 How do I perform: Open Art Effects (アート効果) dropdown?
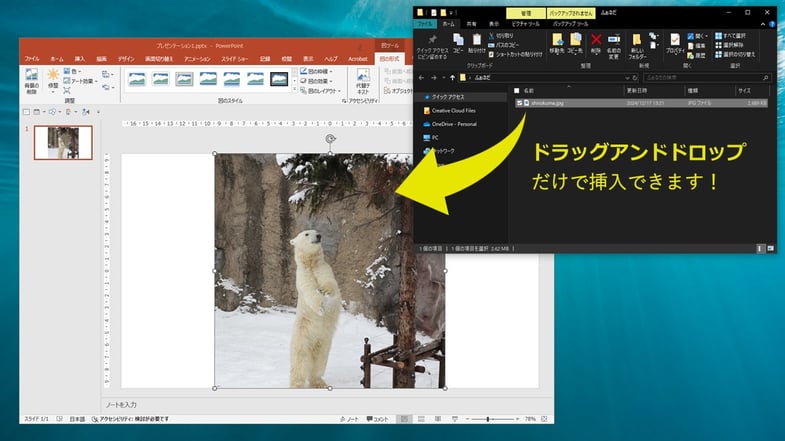[x=81, y=81]
